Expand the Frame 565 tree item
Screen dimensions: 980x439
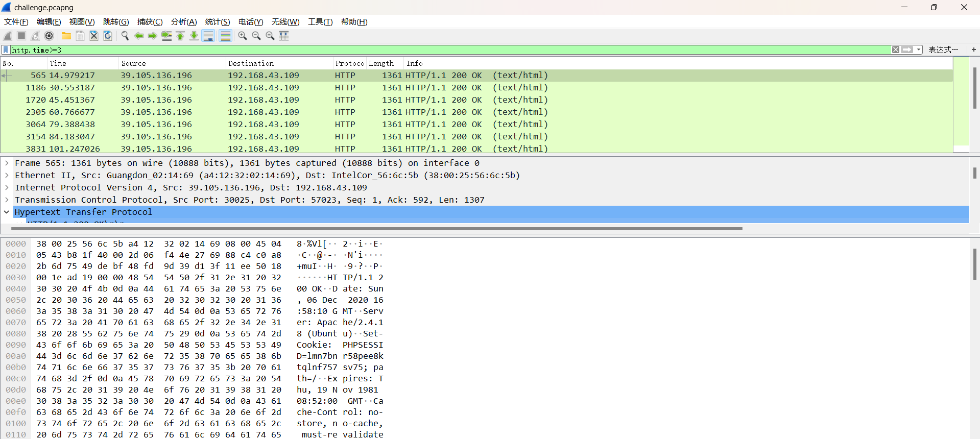(7, 163)
